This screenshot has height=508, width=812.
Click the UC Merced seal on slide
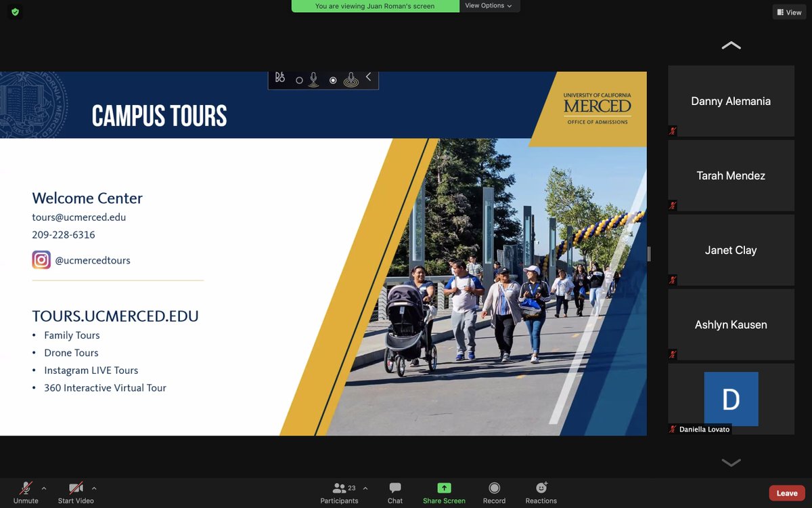click(32, 104)
